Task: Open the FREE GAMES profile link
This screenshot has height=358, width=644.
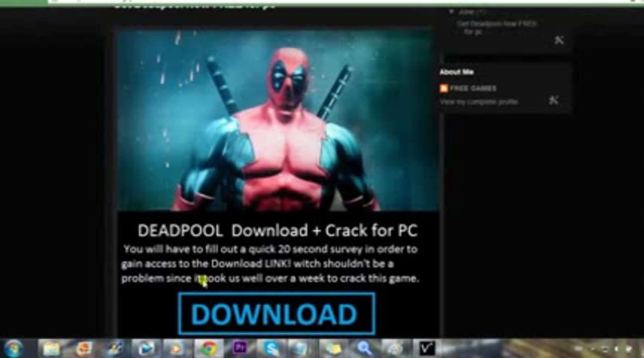Action: 473,89
